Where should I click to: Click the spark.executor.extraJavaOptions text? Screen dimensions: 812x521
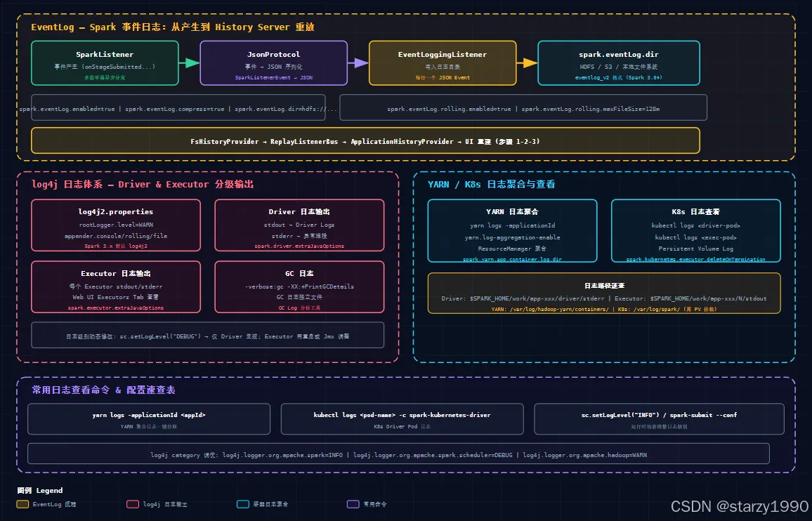[115, 308]
